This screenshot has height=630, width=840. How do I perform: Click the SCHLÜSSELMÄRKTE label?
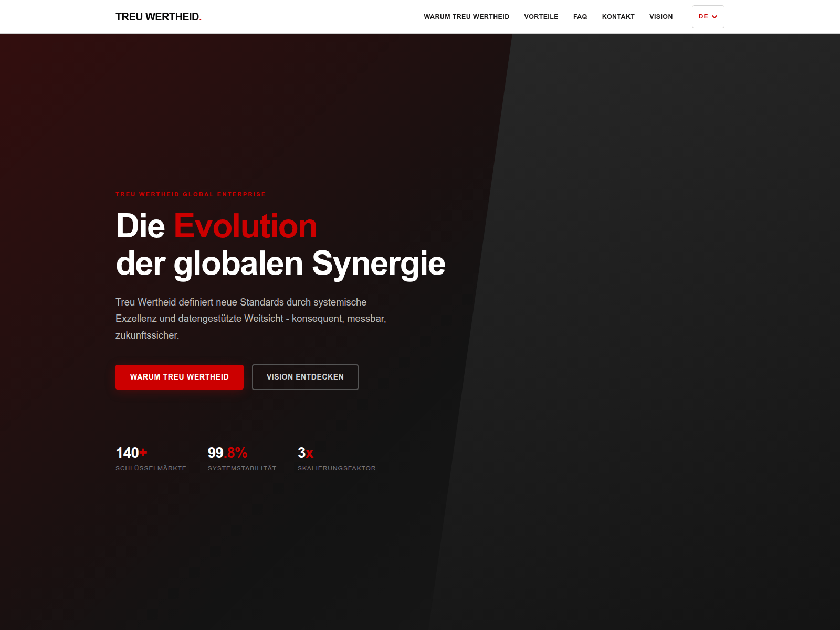coord(151,468)
